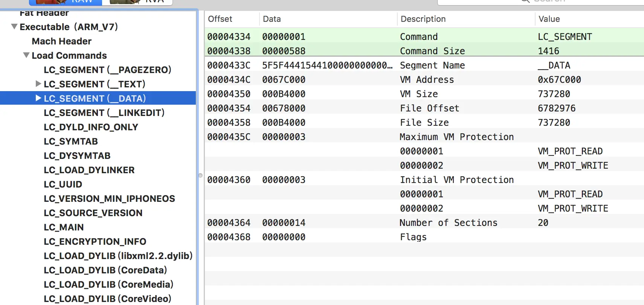Grab the split-view divider handle
Screen dimensions: 644x305
pos(200,175)
